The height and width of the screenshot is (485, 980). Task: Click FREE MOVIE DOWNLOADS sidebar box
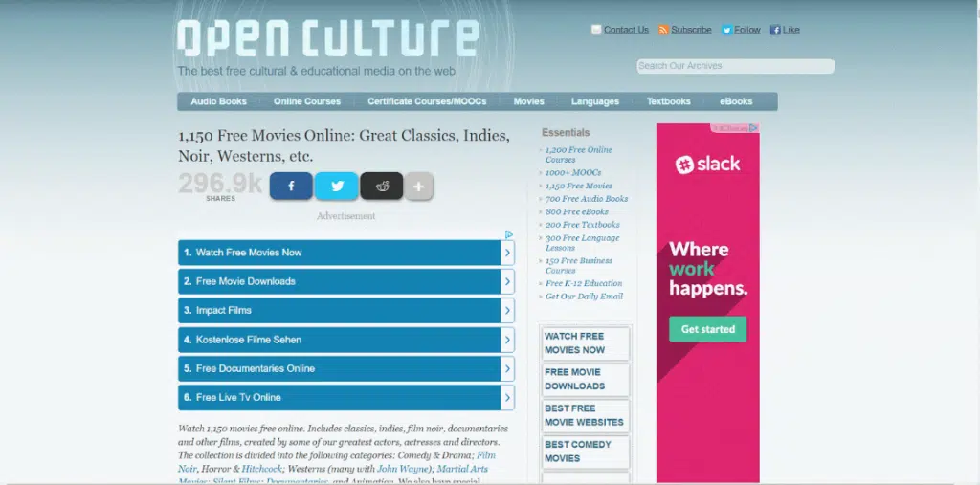[x=586, y=379]
